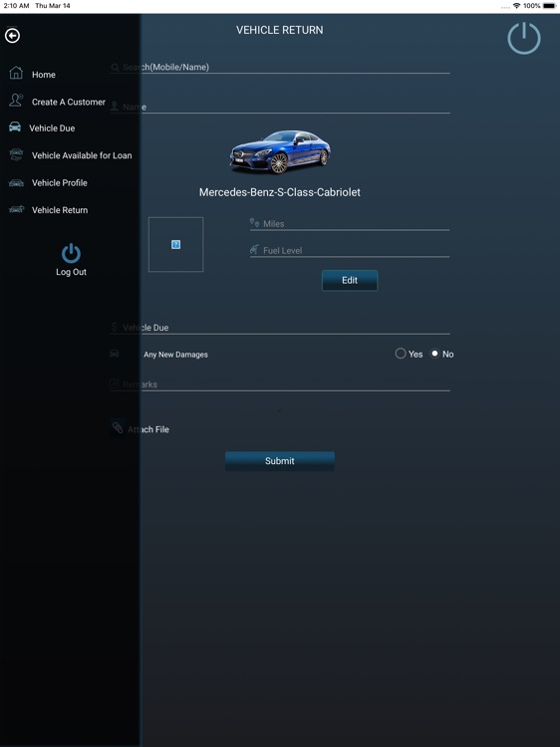Focus the Search (Mobile/Name) field
The height and width of the screenshot is (747, 560).
click(x=280, y=67)
